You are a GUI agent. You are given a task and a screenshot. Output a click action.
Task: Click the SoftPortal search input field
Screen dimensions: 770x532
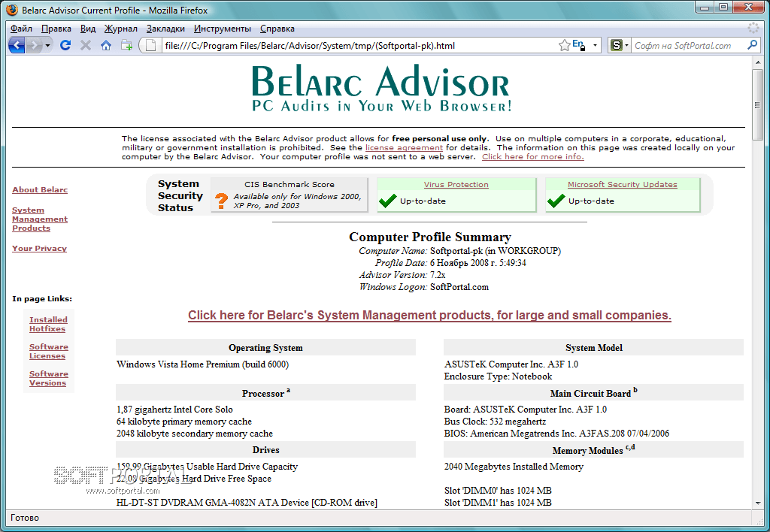coord(689,46)
